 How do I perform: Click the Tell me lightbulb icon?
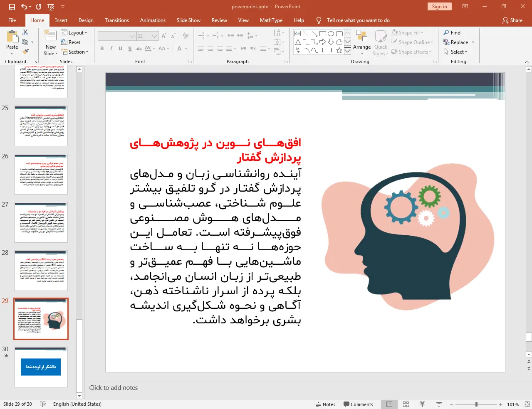(x=319, y=20)
